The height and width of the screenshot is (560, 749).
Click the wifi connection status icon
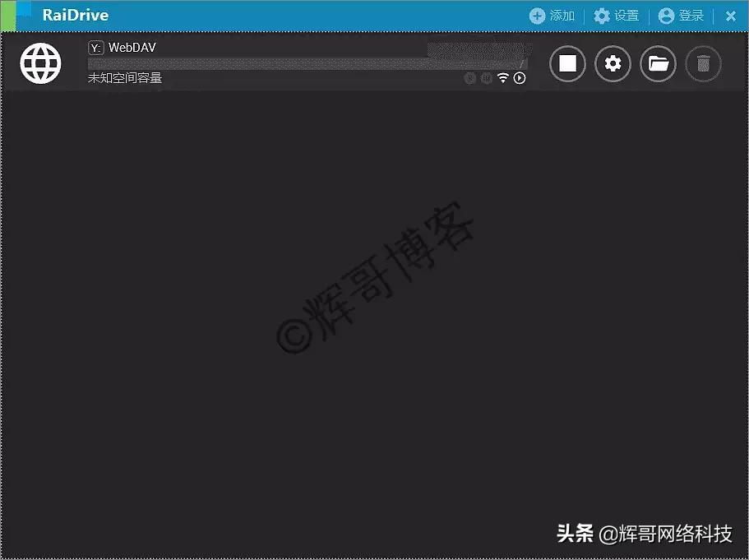point(502,78)
